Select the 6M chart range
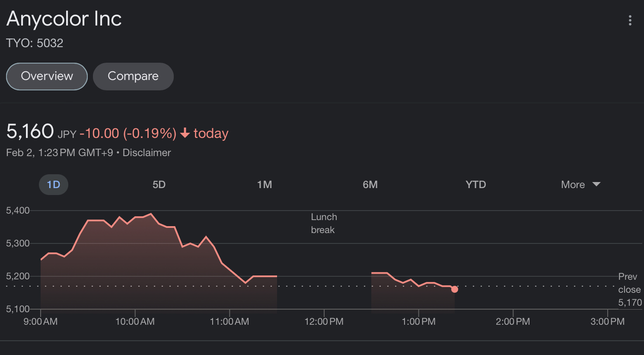Image resolution: width=644 pixels, height=355 pixels. 370,185
